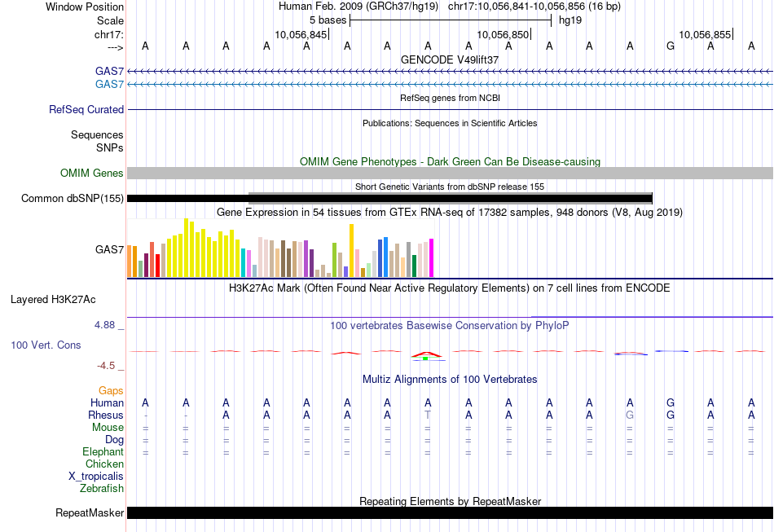Select the Chicken species label
The width and height of the screenshot is (774, 532).
104,464
